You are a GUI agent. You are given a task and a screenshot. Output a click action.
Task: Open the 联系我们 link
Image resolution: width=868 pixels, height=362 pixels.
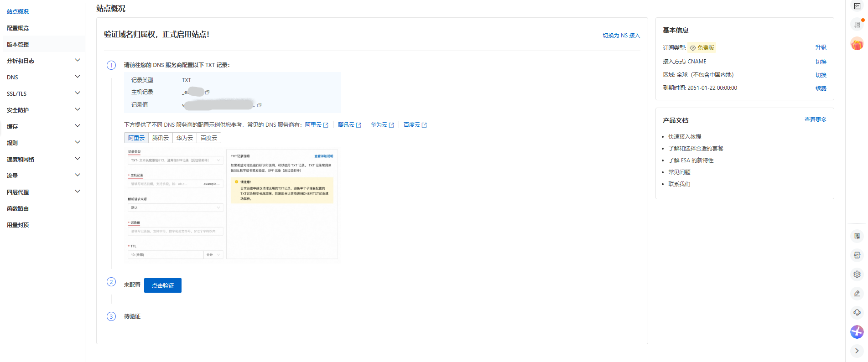[679, 184]
